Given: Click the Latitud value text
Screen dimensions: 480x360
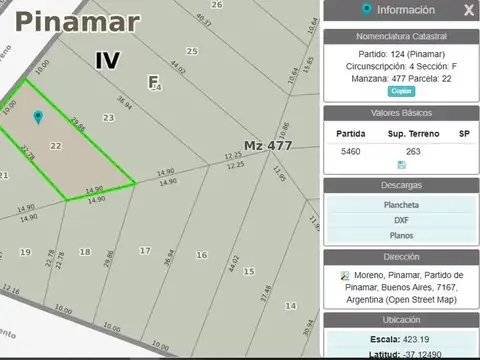Looking at the screenshot, I should (422, 355).
